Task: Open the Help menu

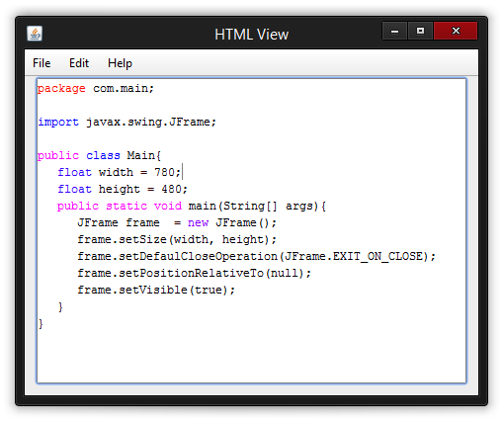Action: (x=120, y=63)
